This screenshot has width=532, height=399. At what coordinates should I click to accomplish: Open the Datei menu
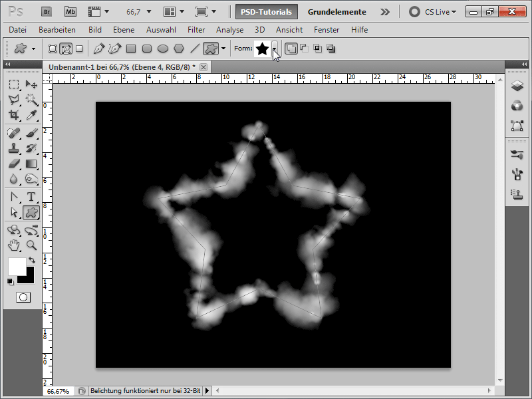[x=17, y=30]
